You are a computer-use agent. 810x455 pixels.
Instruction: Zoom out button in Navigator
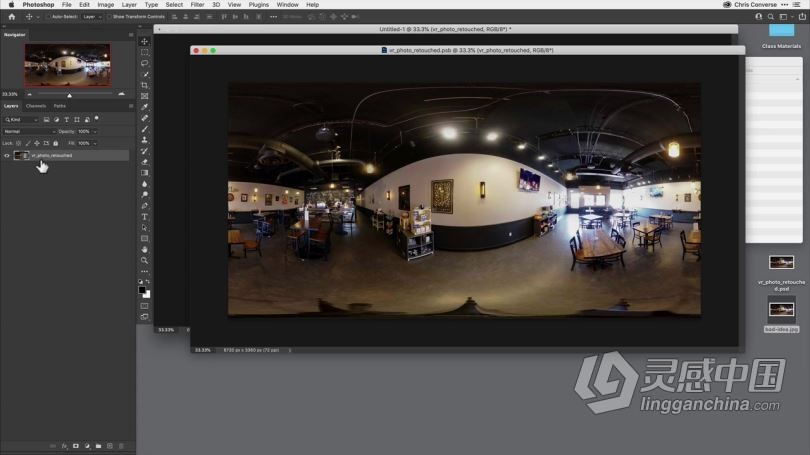pyautogui.click(x=29, y=95)
